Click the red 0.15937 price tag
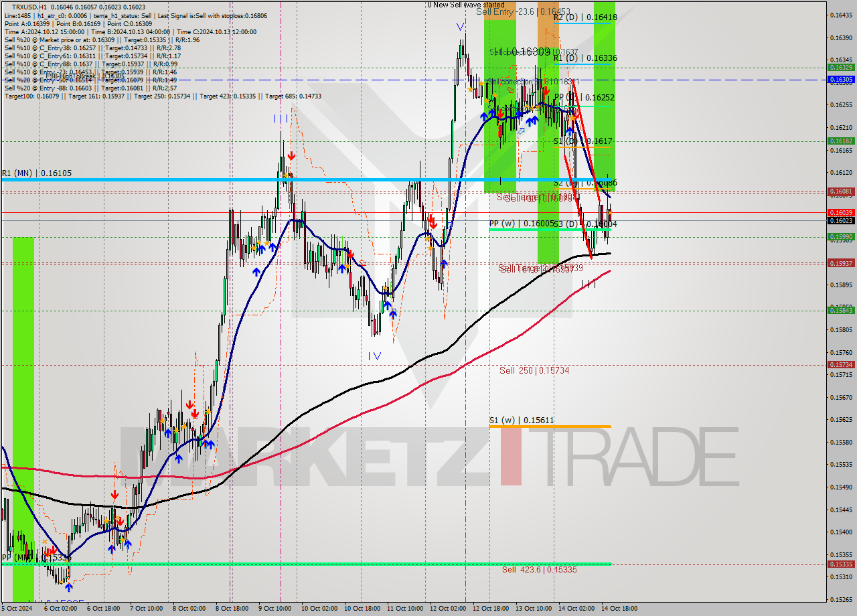Image resolution: width=857 pixels, height=616 pixels. [841, 263]
